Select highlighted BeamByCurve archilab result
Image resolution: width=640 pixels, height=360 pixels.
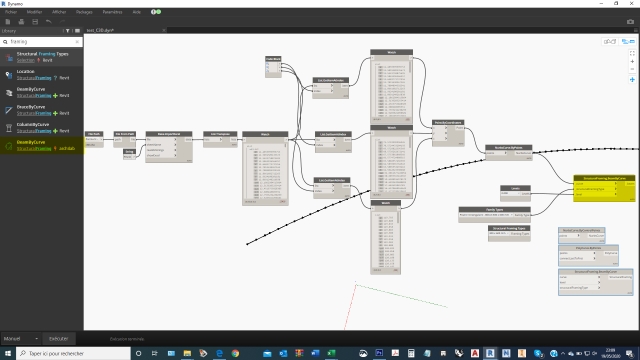(42, 145)
